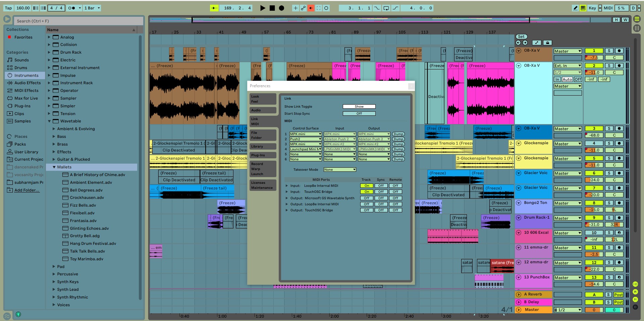Turn off Track for LoopBe Internal MIDI input
644x321 pixels.
click(x=367, y=186)
